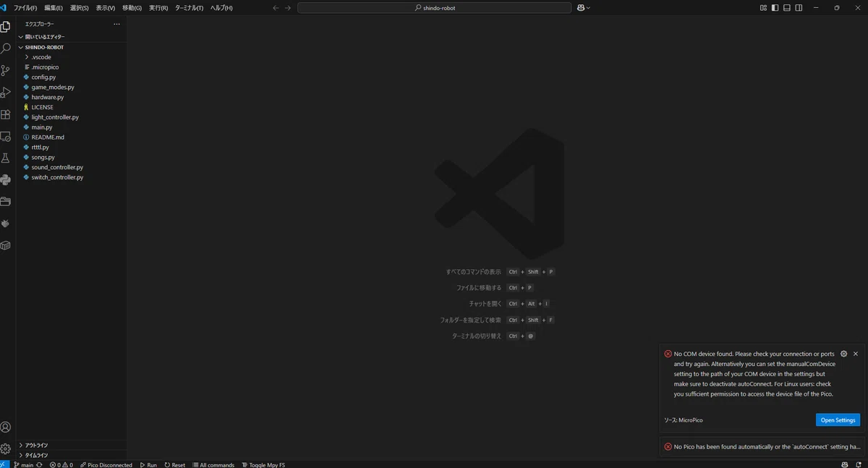Open the Copilot chat icon in the title bar

click(x=581, y=8)
